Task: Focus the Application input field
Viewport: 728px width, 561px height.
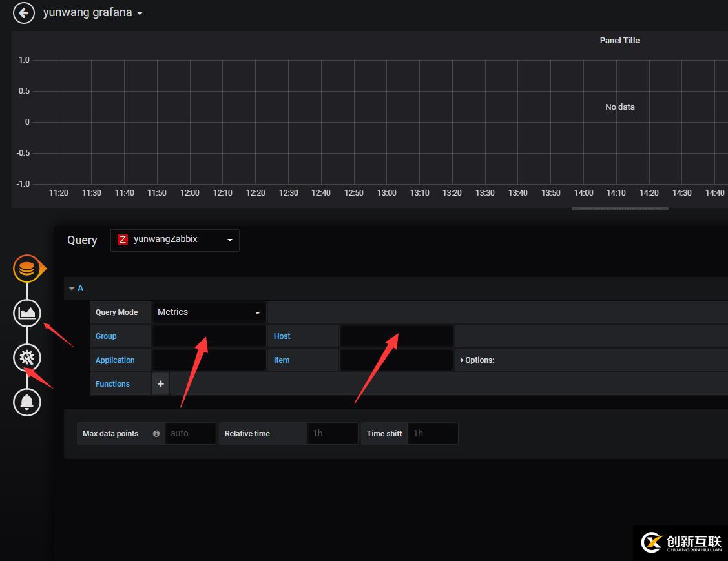Action: click(x=209, y=360)
